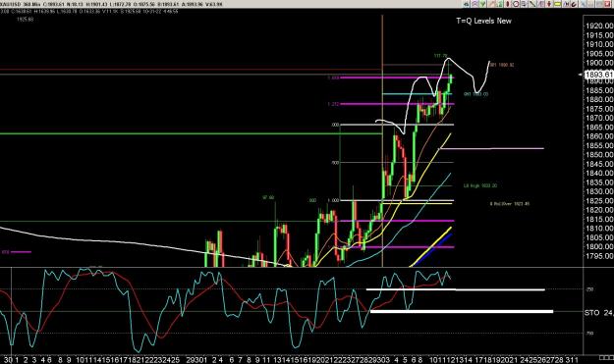Click the red down-arrow toolbar icon
Screen dimensions: 614x364
coord(548,4)
